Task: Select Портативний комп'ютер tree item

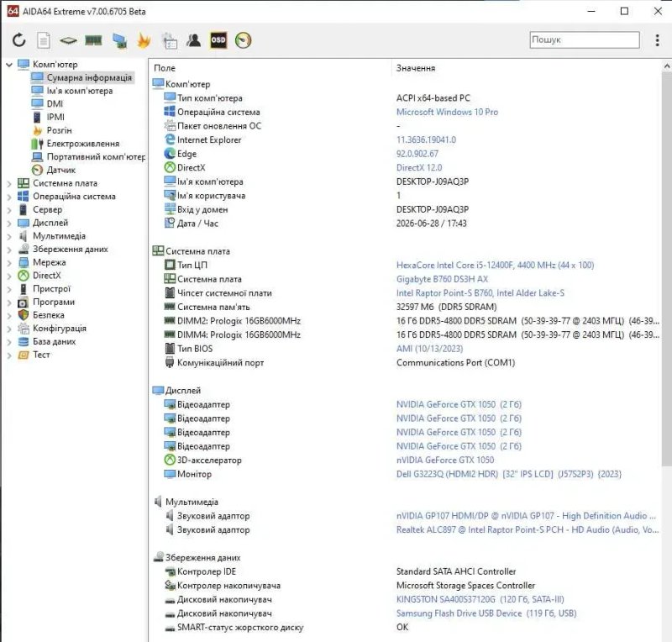Action: point(96,156)
